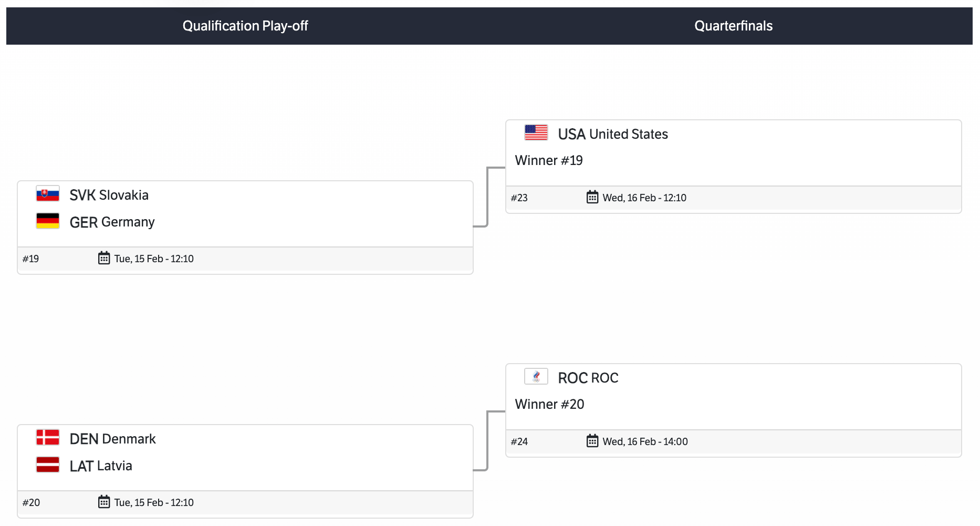Click the United States flag icon
Image resolution: width=980 pixels, height=526 pixels.
click(536, 133)
